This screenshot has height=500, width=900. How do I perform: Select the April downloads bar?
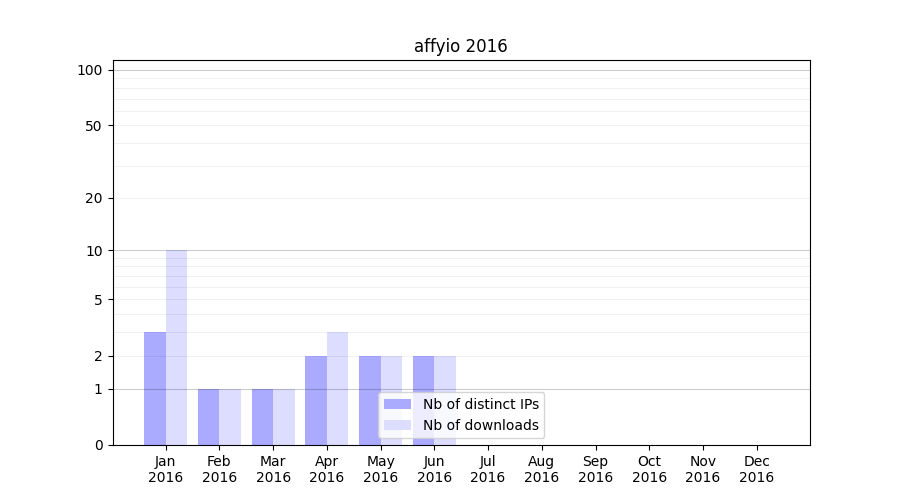click(x=337, y=388)
